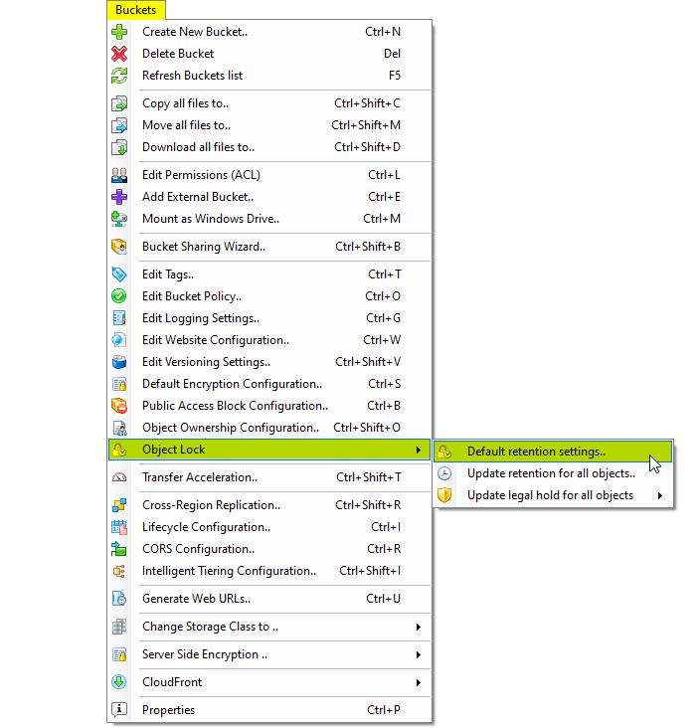Expand the Update legal hold submenu arrow
Image resolution: width=700 pixels, height=728 pixels.
(660, 495)
